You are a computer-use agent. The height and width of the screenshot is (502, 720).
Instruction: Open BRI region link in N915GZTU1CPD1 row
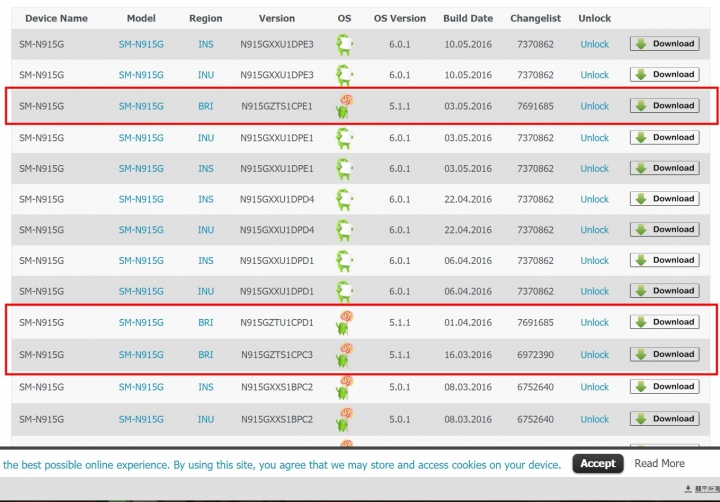(x=206, y=323)
